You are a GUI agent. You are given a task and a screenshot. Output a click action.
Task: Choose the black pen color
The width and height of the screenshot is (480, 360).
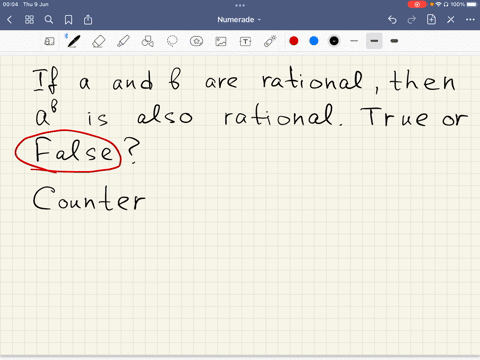coord(334,41)
